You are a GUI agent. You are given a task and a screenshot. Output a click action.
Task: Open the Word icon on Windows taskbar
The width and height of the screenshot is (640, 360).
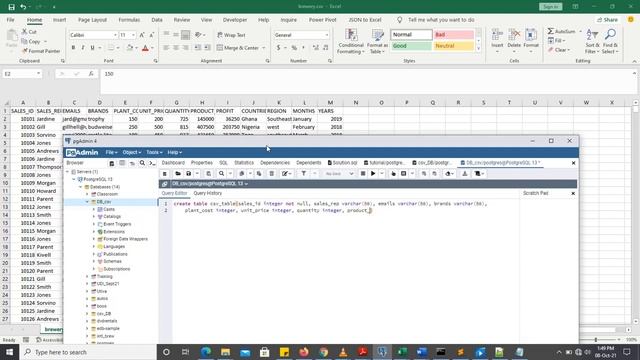pos(421,352)
